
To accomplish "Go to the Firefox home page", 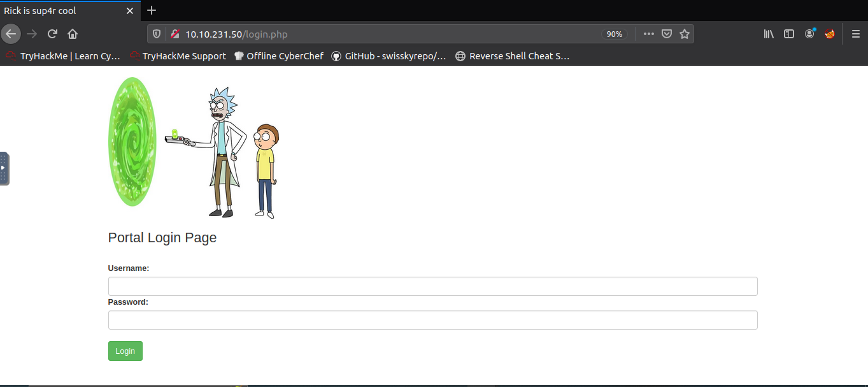I will click(73, 34).
